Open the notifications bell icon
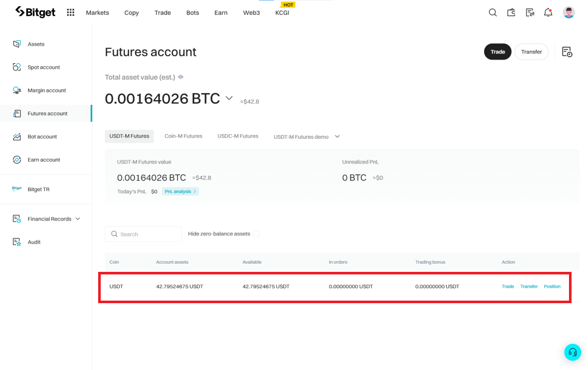The image size is (588, 370). (548, 12)
